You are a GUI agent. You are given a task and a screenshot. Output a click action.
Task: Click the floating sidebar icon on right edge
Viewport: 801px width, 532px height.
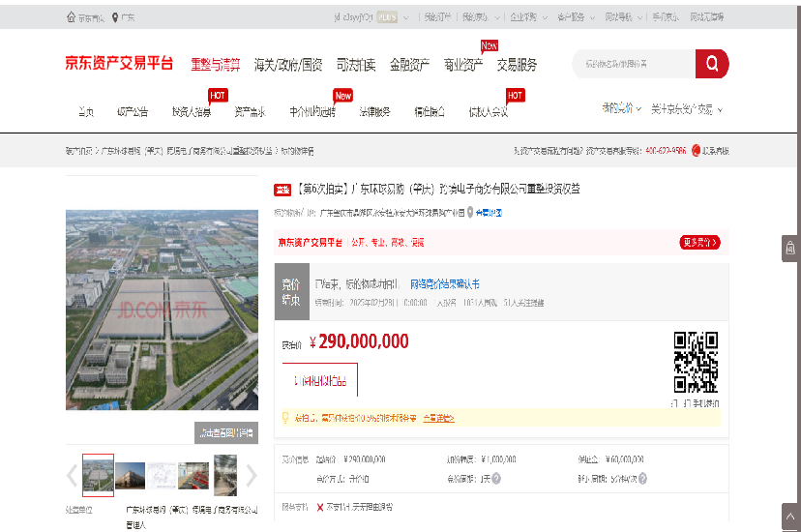(x=789, y=249)
